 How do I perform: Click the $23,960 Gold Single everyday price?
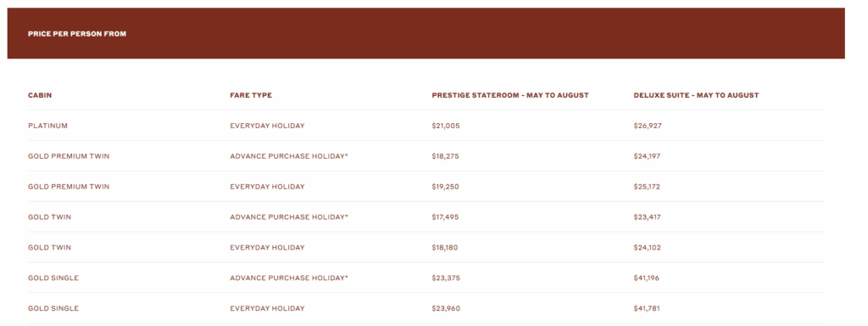click(446, 309)
